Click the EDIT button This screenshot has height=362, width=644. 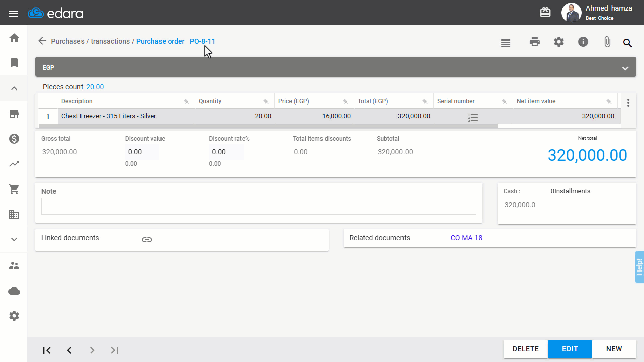tap(570, 349)
